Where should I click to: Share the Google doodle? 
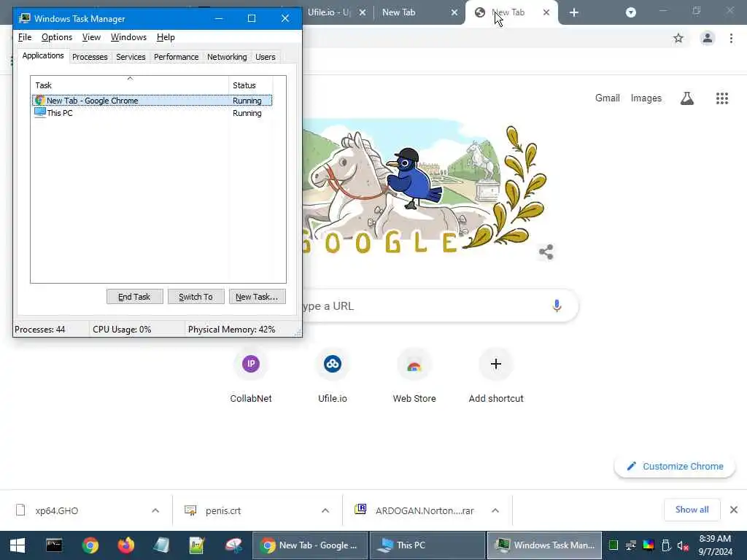point(546,252)
